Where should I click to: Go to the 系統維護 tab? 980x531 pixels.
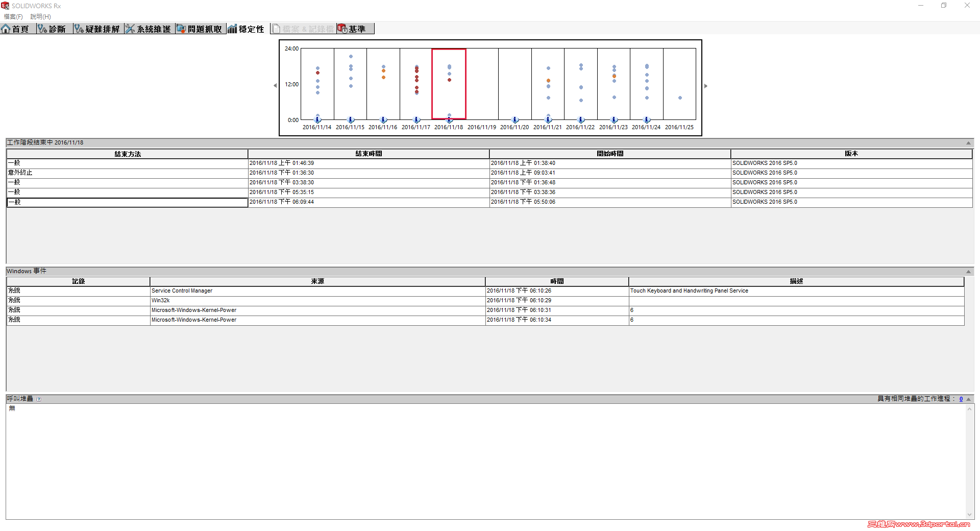coord(150,29)
